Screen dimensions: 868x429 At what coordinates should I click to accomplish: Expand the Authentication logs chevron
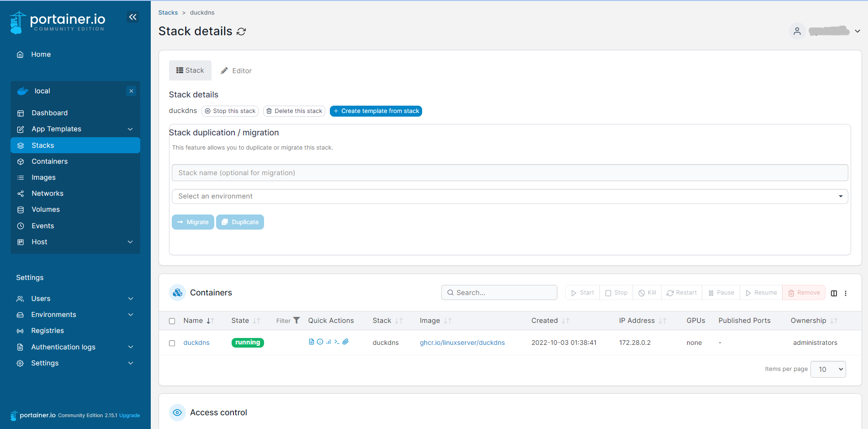(x=131, y=347)
